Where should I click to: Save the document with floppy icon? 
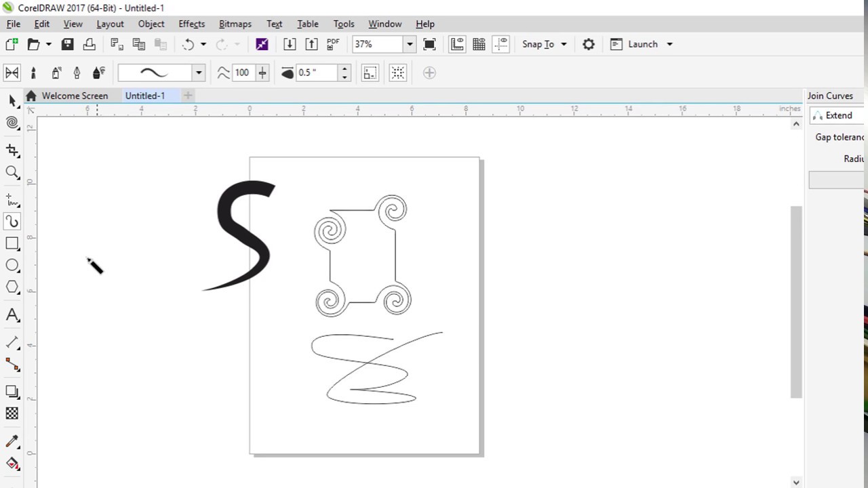67,44
